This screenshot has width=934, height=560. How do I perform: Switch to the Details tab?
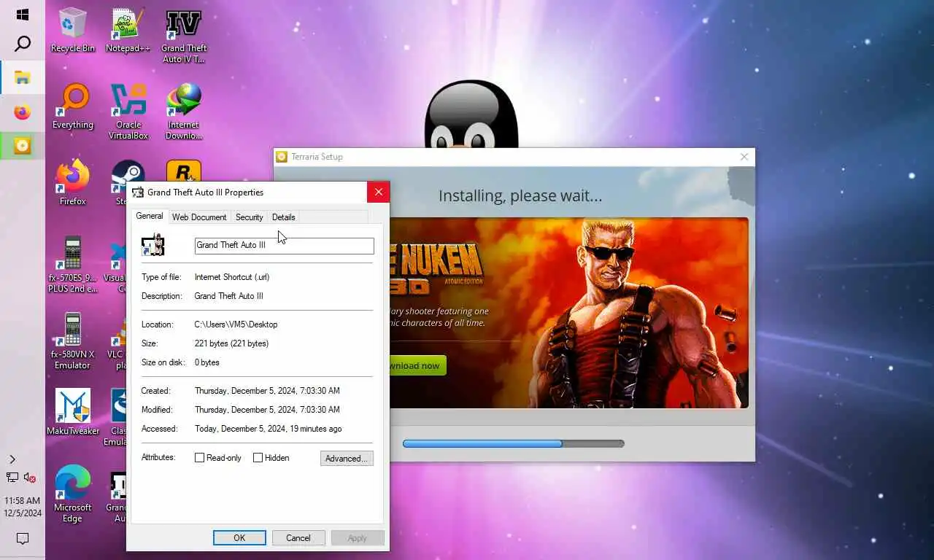(283, 217)
